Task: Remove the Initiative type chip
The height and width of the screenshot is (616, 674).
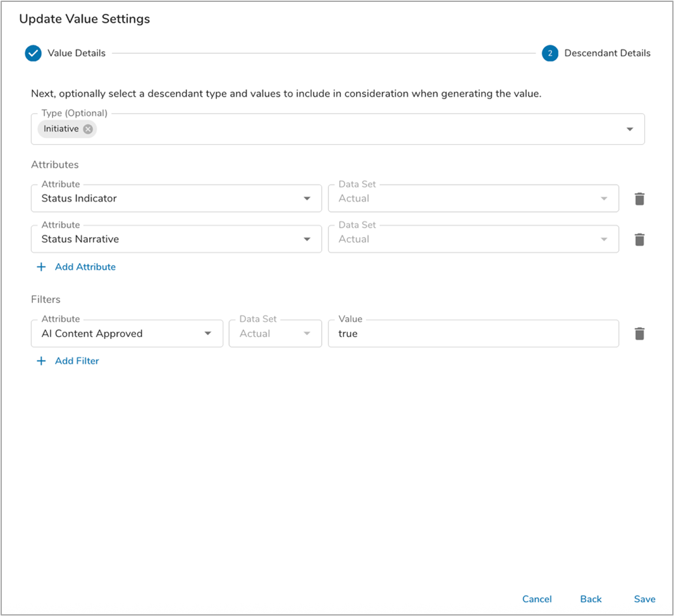Action: pyautogui.click(x=88, y=129)
